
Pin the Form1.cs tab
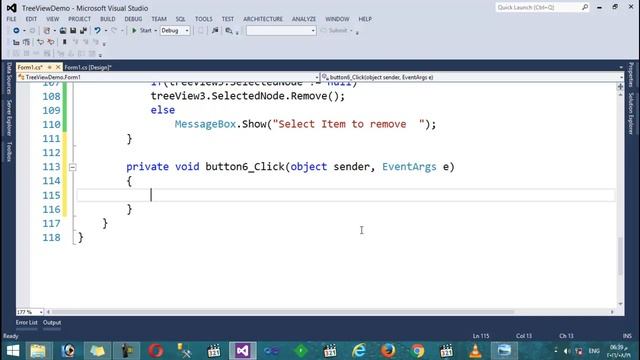click(x=49, y=67)
